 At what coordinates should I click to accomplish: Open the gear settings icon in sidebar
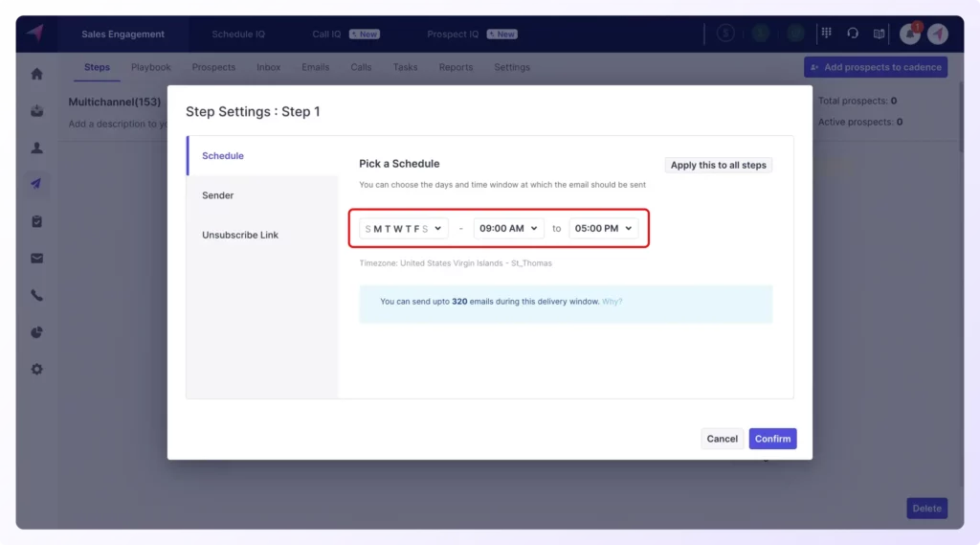click(36, 369)
